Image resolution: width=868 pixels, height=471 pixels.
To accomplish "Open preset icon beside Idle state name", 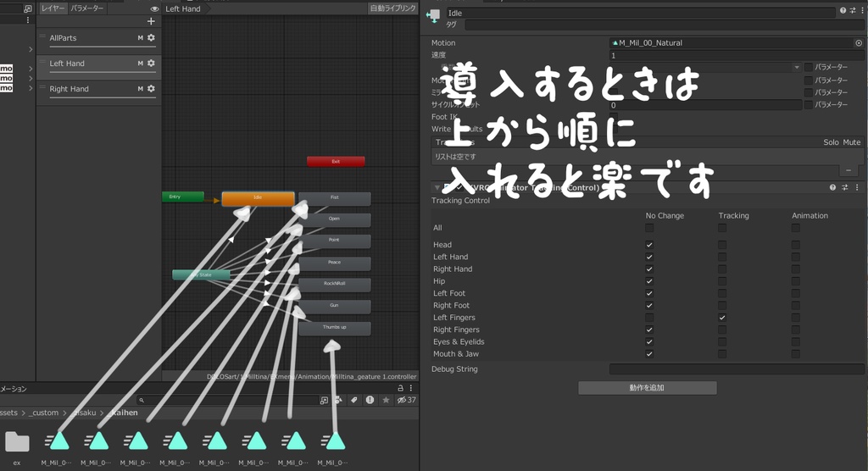I will (853, 10).
